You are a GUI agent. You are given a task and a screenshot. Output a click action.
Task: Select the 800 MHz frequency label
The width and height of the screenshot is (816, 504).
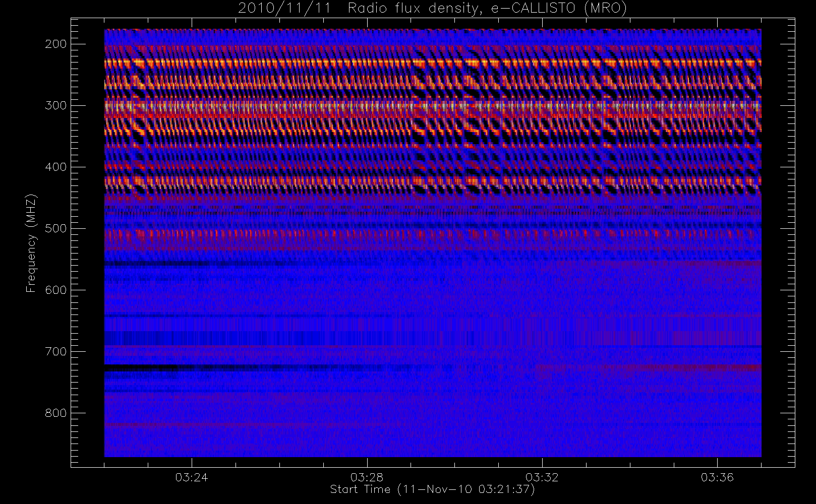[55, 413]
